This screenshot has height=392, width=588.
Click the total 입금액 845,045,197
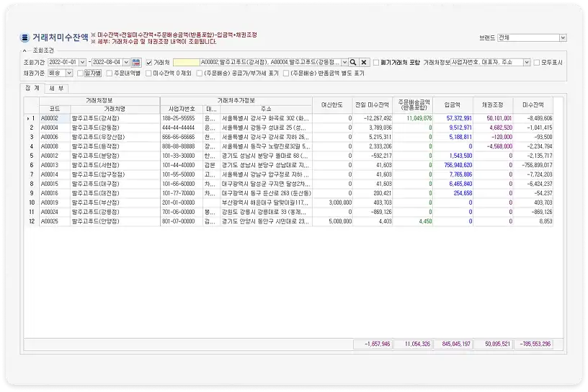[453, 344]
